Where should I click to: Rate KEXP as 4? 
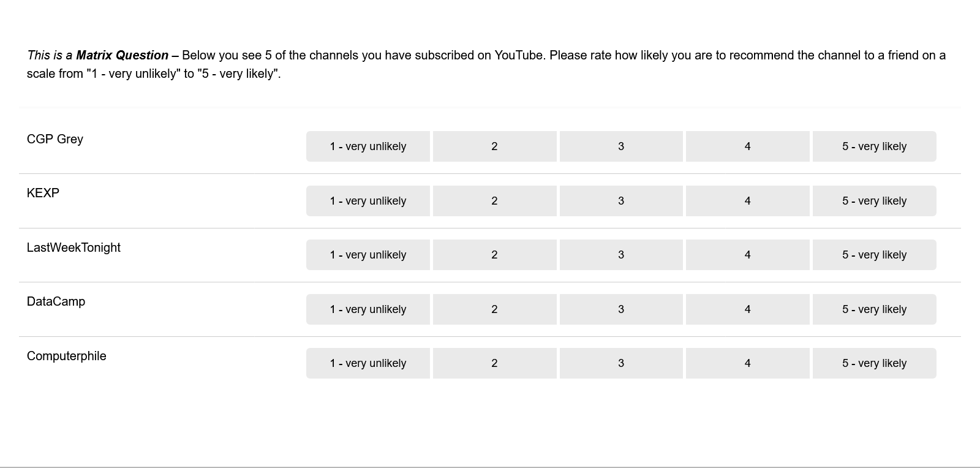[747, 200]
